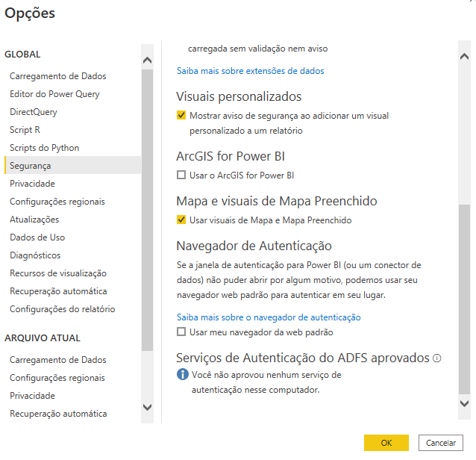This screenshot has width=476, height=460.
Task: Click the content pane scroll up arrow
Action: click(x=464, y=57)
